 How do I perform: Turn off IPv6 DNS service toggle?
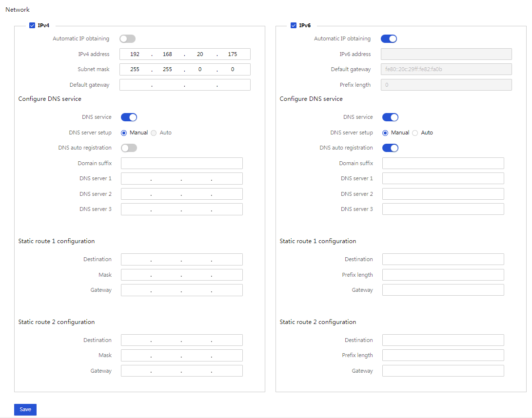[390, 117]
